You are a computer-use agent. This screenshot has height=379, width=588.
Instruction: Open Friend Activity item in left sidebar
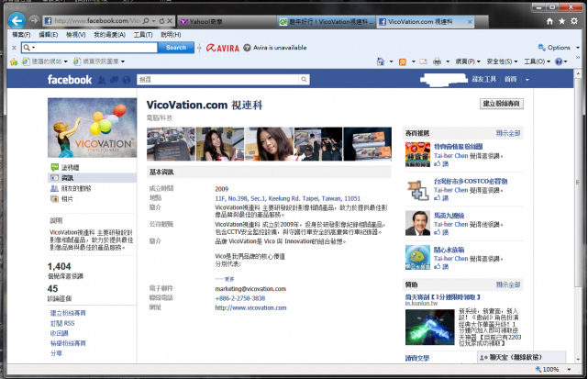pos(71,188)
